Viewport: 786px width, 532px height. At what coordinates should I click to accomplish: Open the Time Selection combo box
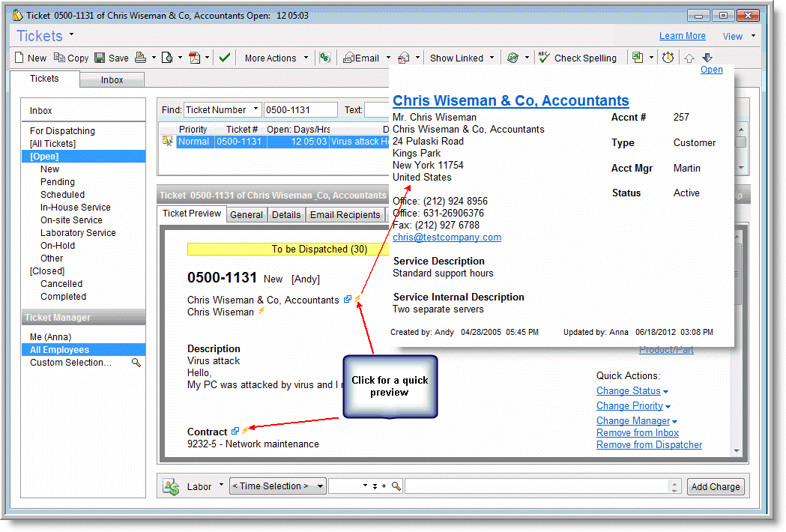277,486
